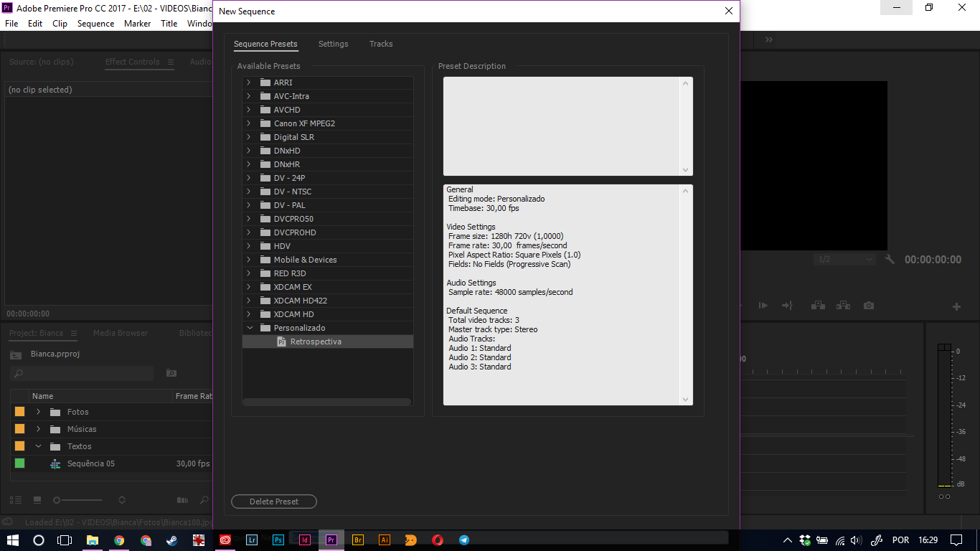Open the 1/2 playback resolution dropdown
The width and height of the screenshot is (980, 551).
845,260
